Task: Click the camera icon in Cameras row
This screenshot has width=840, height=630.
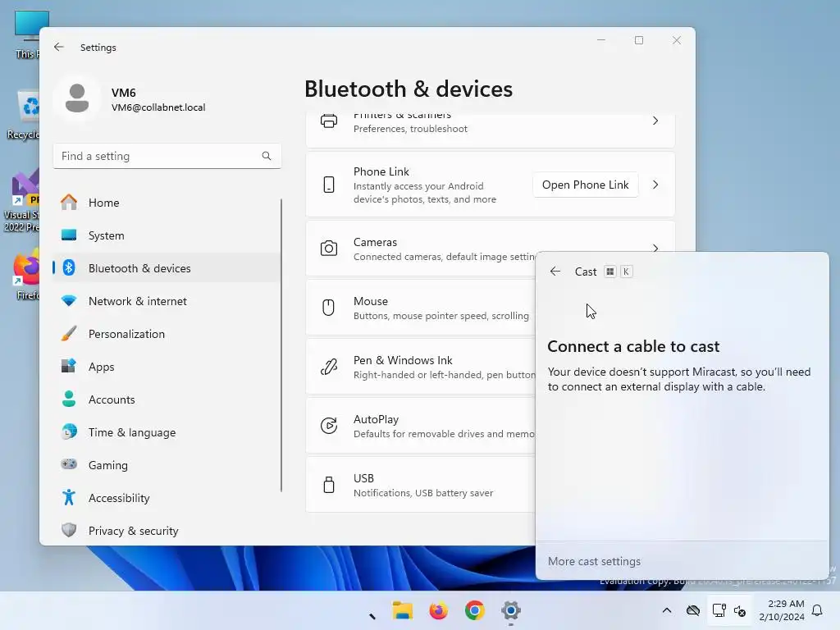Action: tap(329, 249)
